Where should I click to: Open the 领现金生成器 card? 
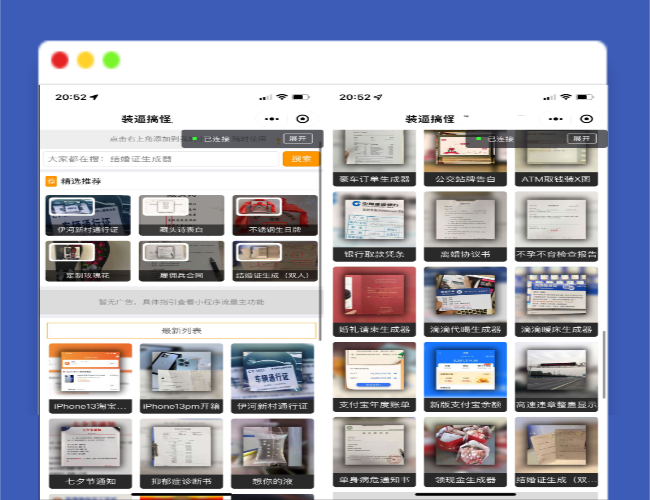(465, 452)
